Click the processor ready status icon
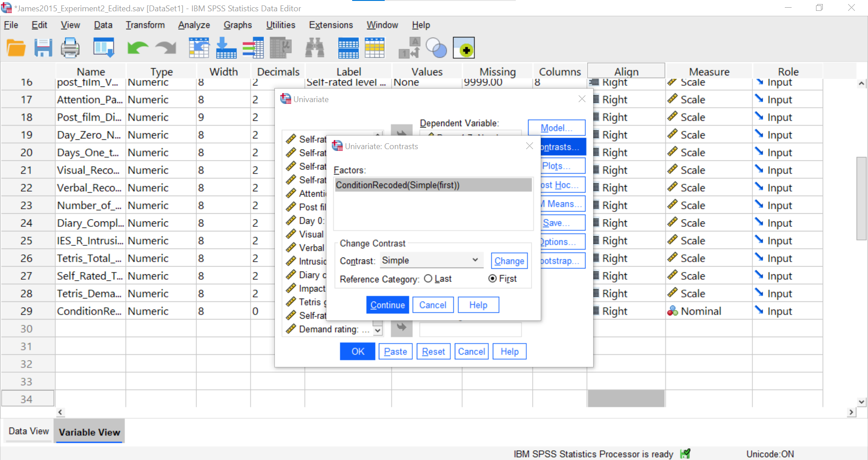Image resolution: width=868 pixels, height=460 pixels. pyautogui.click(x=685, y=454)
